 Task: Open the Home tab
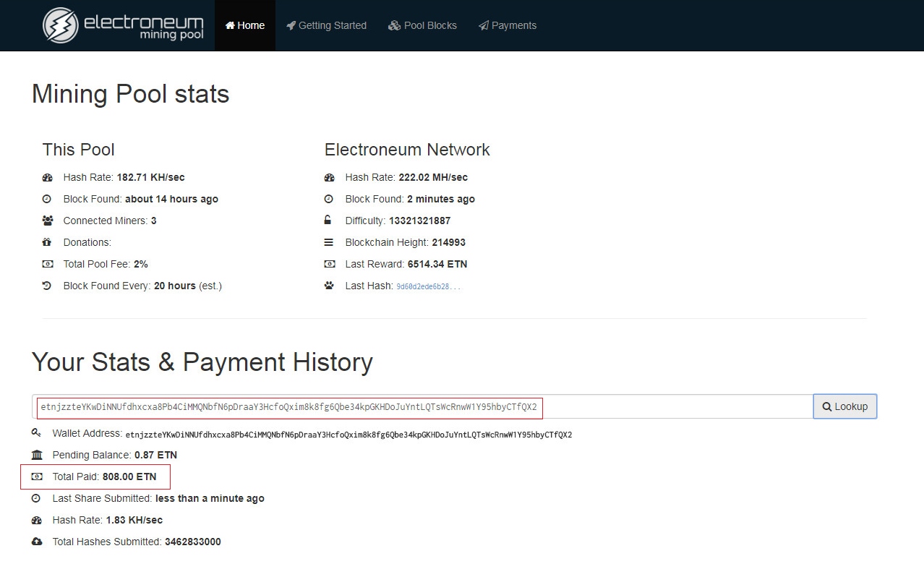coord(245,25)
